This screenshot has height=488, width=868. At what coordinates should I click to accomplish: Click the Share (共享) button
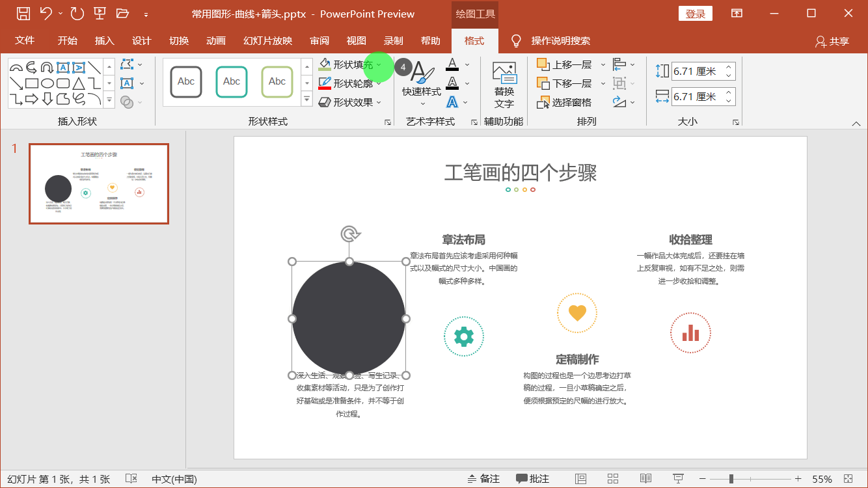(832, 41)
